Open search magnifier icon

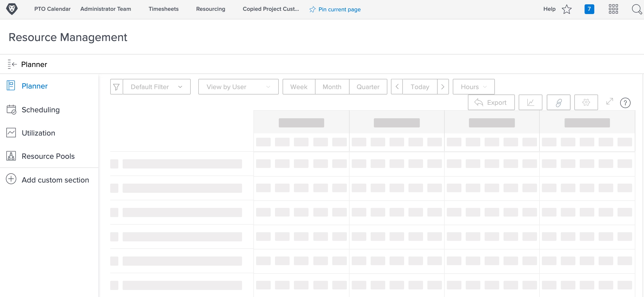coord(636,9)
